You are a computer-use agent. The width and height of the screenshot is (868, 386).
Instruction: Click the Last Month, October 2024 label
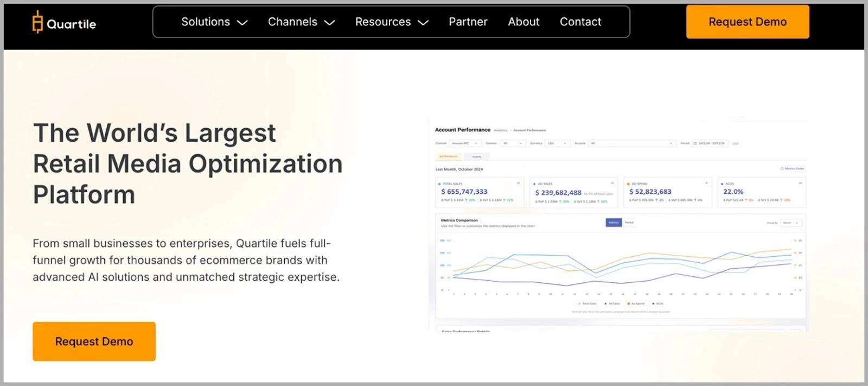click(x=459, y=169)
